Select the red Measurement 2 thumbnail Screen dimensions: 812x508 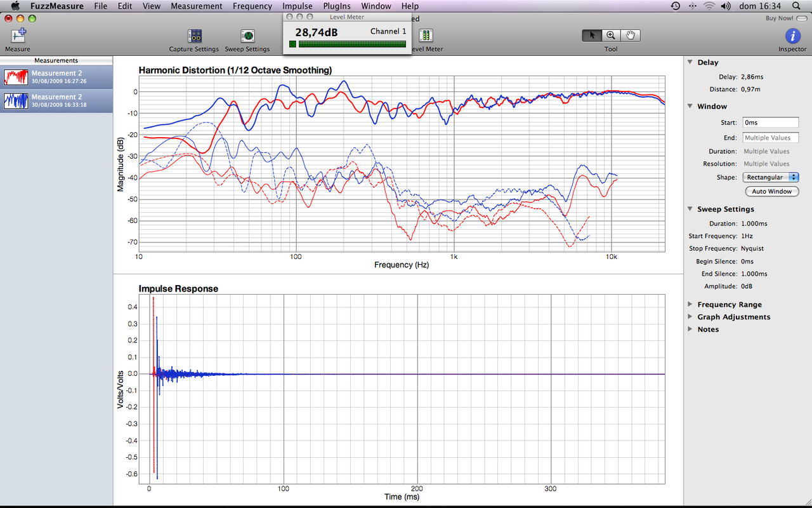[x=16, y=77]
